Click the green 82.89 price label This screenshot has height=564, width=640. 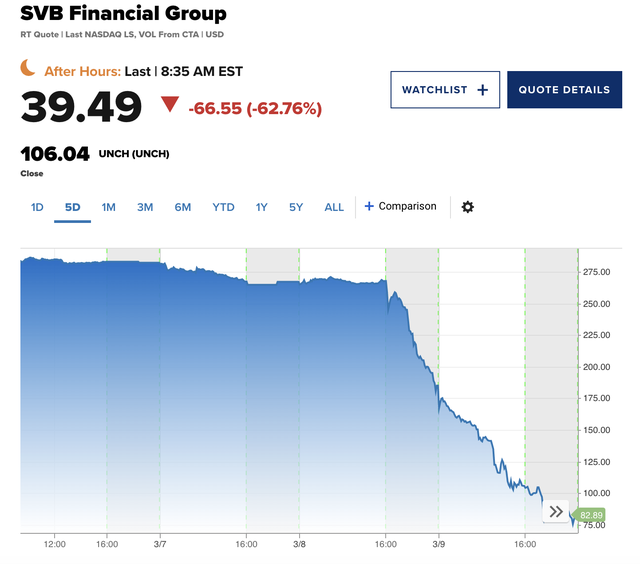(594, 513)
